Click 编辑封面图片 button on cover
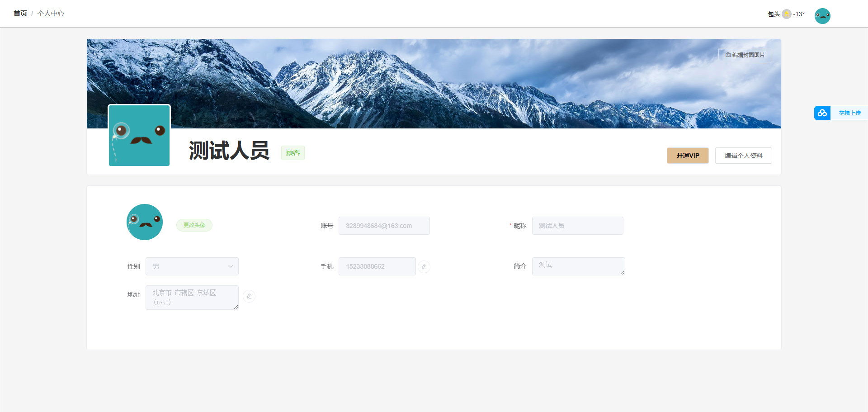Screen dimensions: 868x412 coord(745,55)
